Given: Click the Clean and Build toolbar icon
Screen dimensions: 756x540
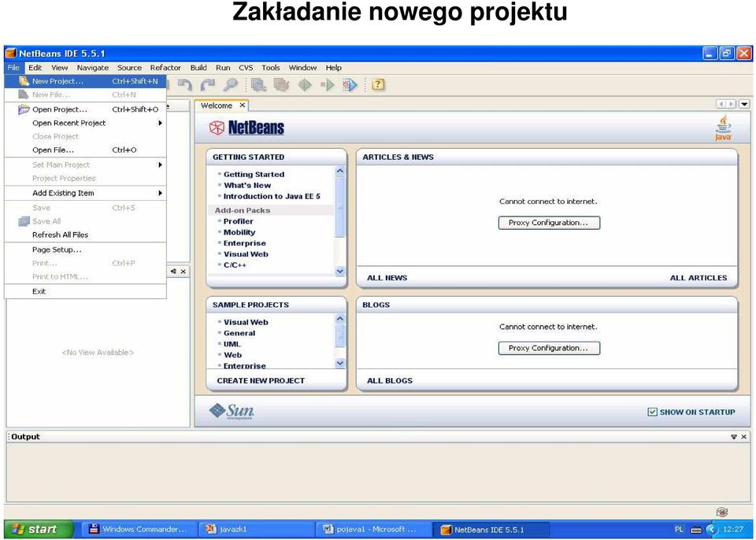Looking at the screenshot, I should click(282, 85).
